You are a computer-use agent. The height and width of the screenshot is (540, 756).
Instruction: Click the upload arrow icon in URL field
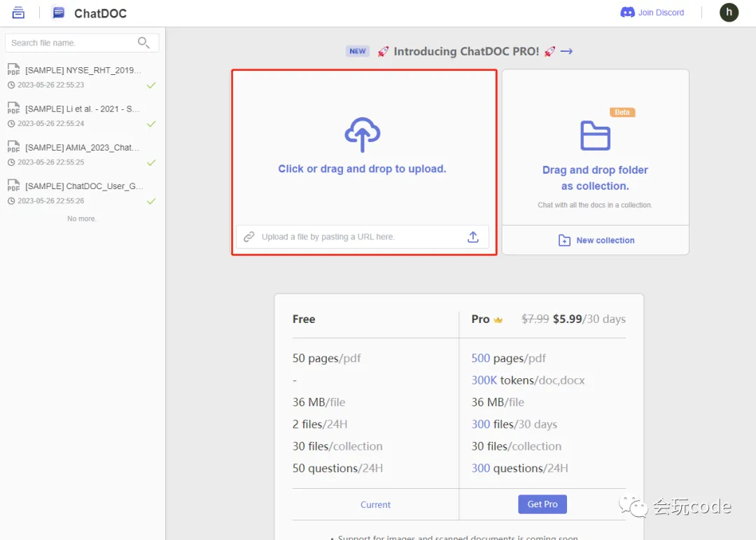tap(473, 237)
